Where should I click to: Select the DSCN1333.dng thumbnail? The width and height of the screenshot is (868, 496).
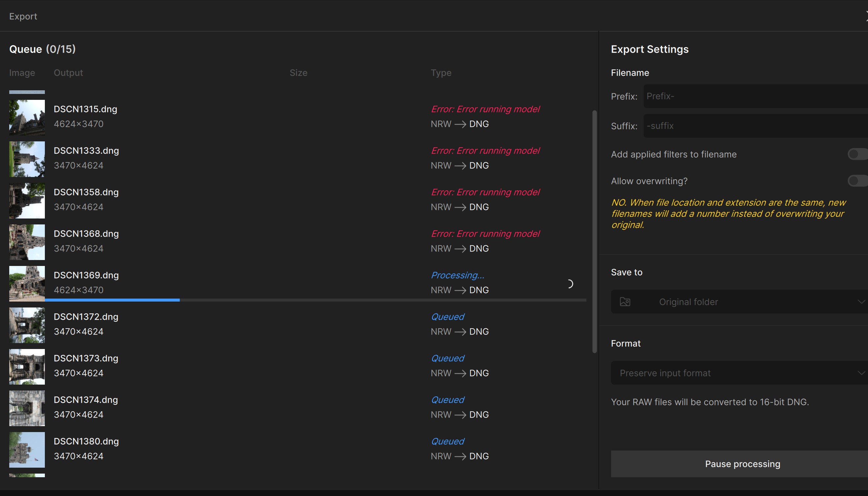point(27,159)
